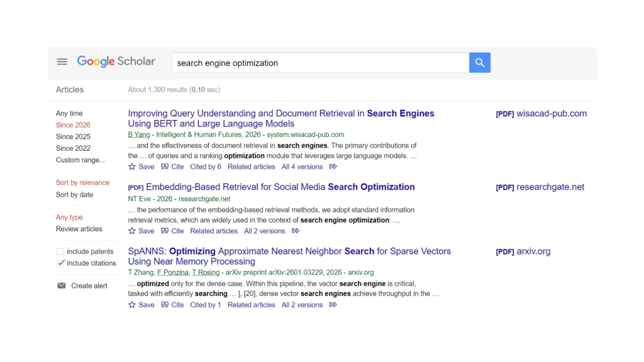This screenshot has width=644, height=362.
Task: Open the Cite dialog for the first result
Action: coord(172,167)
